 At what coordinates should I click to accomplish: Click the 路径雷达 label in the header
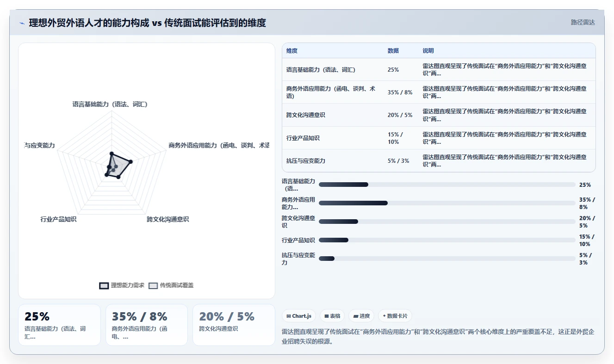click(583, 22)
